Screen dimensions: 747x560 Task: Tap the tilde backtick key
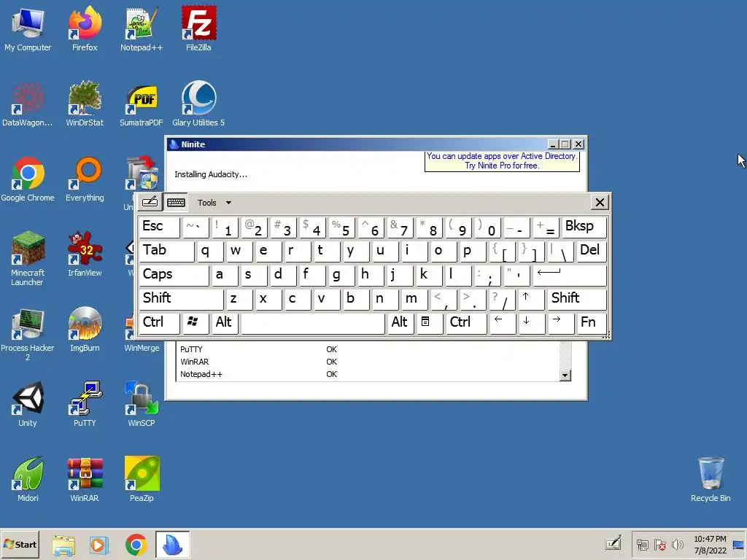coord(196,226)
